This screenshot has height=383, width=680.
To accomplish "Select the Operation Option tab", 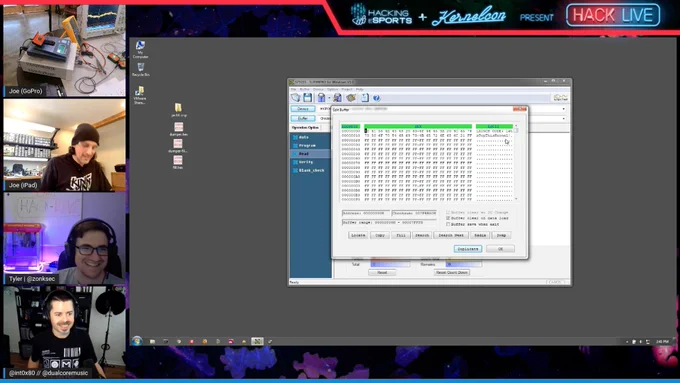I will pyautogui.click(x=305, y=128).
